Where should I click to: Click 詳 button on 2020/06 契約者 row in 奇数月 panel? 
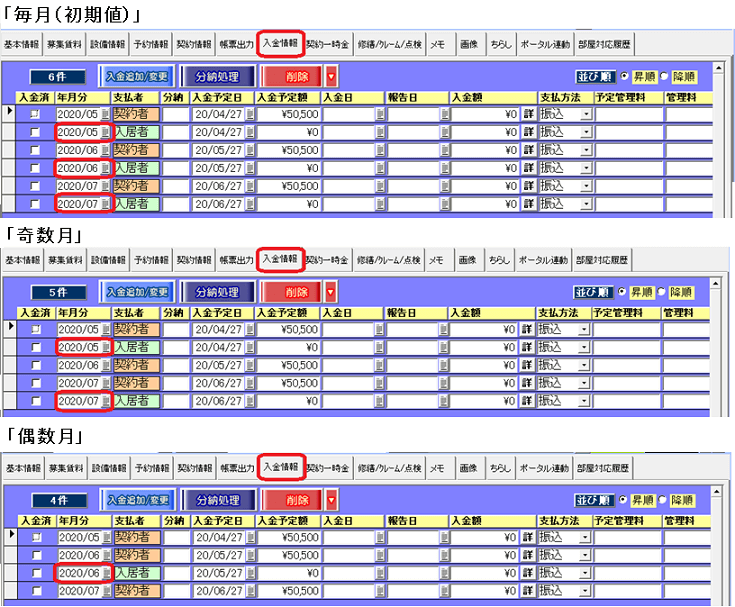click(x=527, y=365)
